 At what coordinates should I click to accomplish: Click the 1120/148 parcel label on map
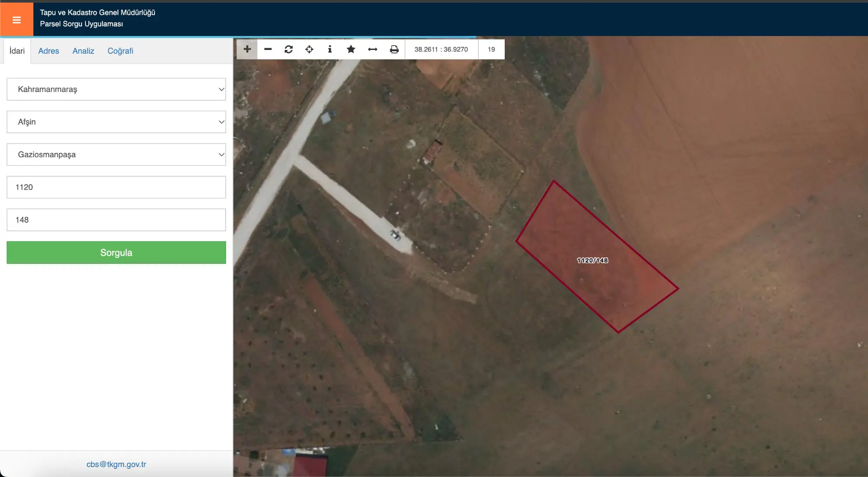point(592,260)
